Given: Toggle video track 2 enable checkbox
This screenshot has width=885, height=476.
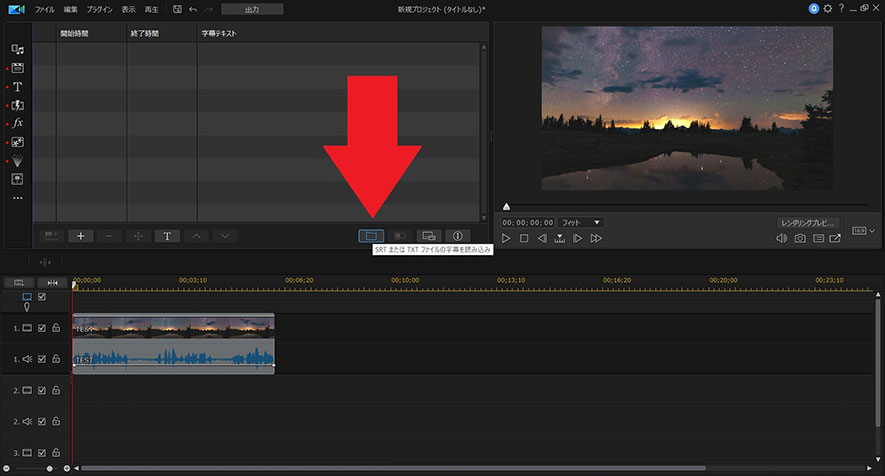Looking at the screenshot, I should click(42, 391).
